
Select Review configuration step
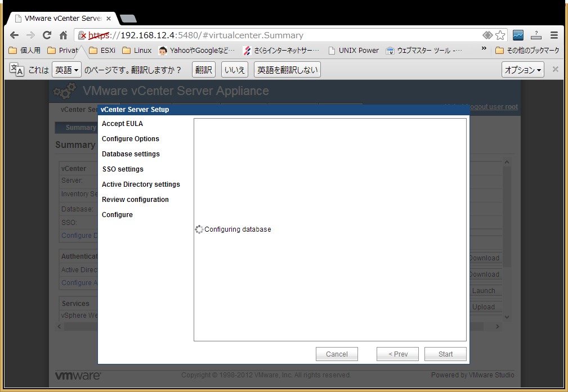pos(135,200)
